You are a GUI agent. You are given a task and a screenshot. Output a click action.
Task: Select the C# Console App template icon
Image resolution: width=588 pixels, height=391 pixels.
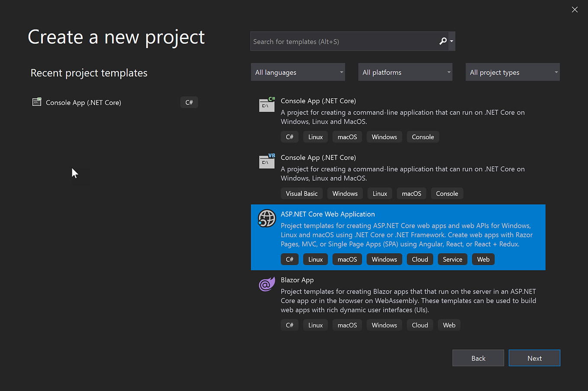[266, 104]
